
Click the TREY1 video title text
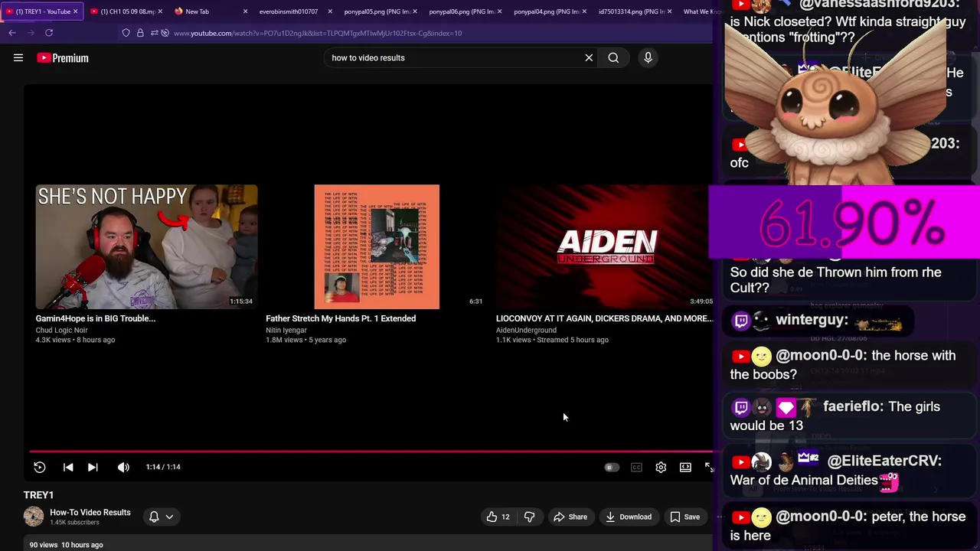coord(38,495)
